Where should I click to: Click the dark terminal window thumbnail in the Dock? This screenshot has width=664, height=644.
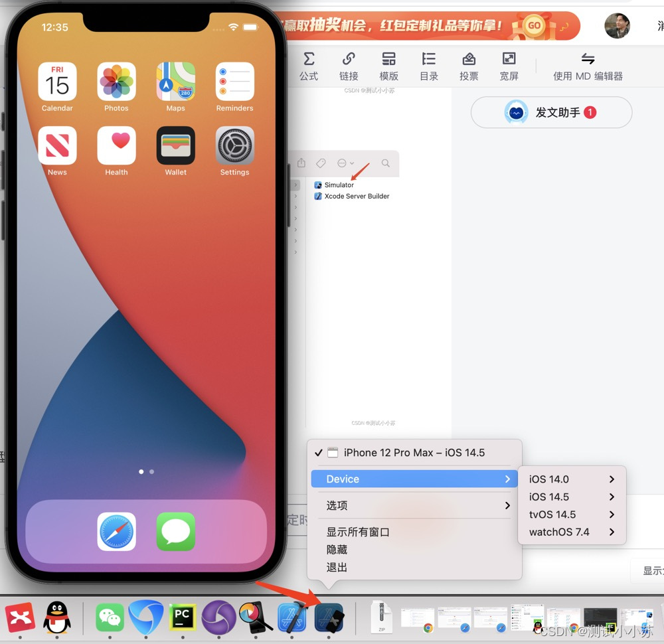(x=600, y=619)
